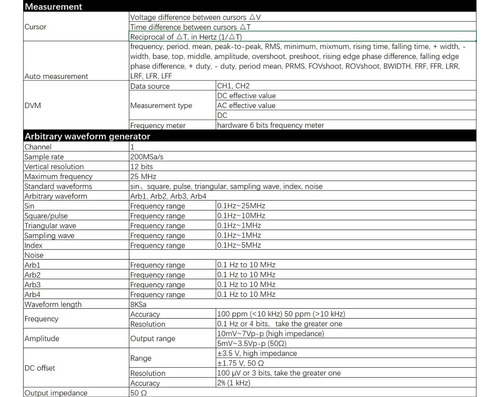Select the '0.1Hz~5MHz' value
Viewport: 500px width, 397px height.
point(346,245)
